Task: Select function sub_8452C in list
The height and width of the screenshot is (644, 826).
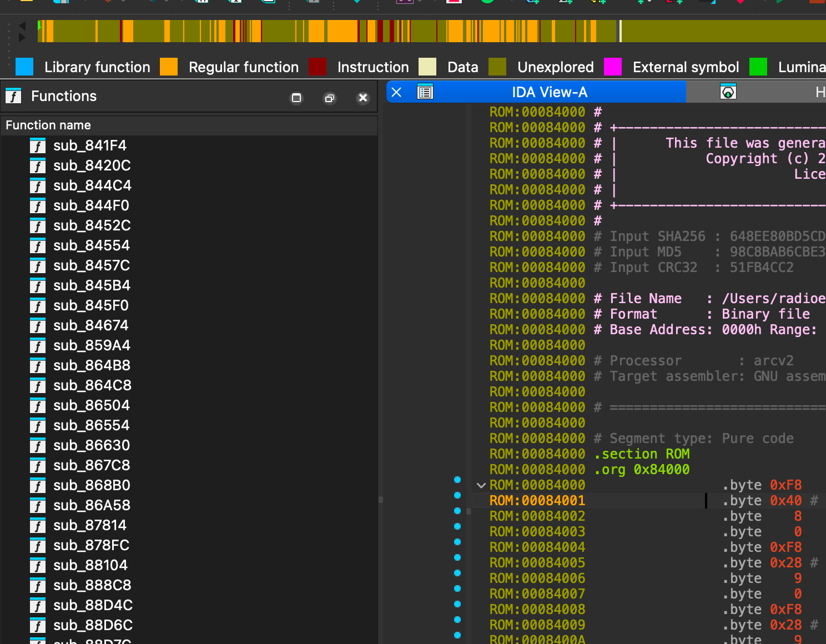Action: tap(189, 225)
